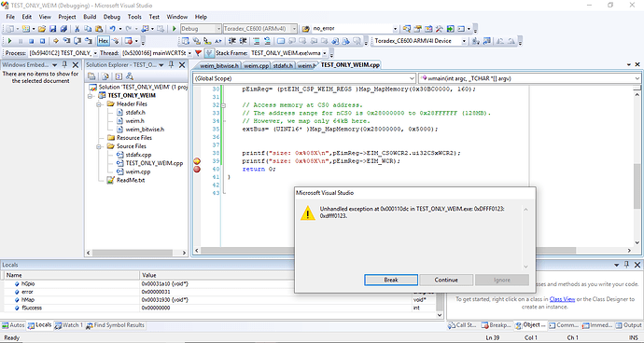Click the Start Debugging green arrow in Standard toolbar
This screenshot has width=644, height=343.
coord(175,29)
